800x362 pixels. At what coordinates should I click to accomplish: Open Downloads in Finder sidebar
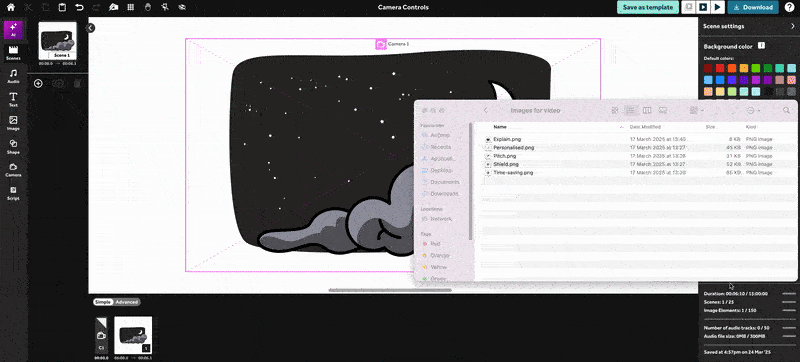[x=444, y=194]
